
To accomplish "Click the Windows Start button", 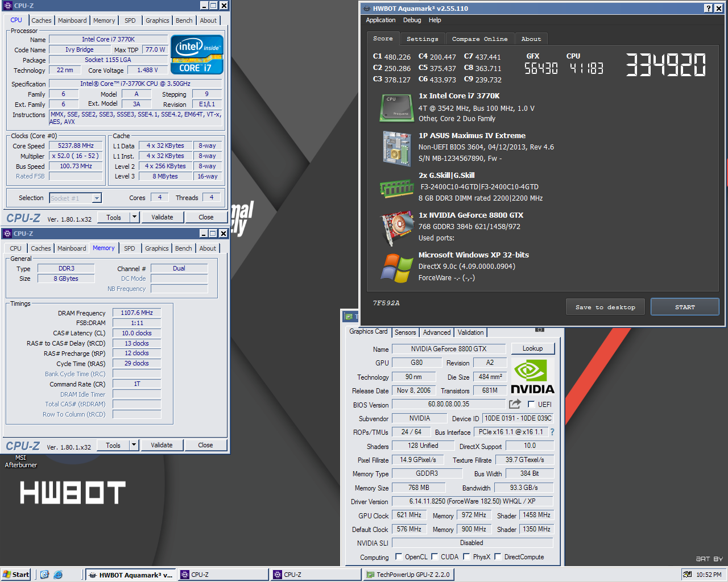I will point(16,575).
